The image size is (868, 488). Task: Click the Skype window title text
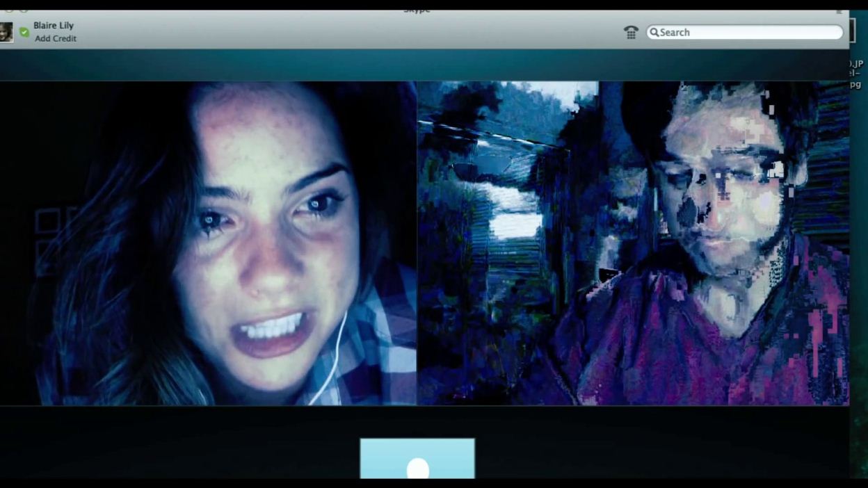(417, 10)
